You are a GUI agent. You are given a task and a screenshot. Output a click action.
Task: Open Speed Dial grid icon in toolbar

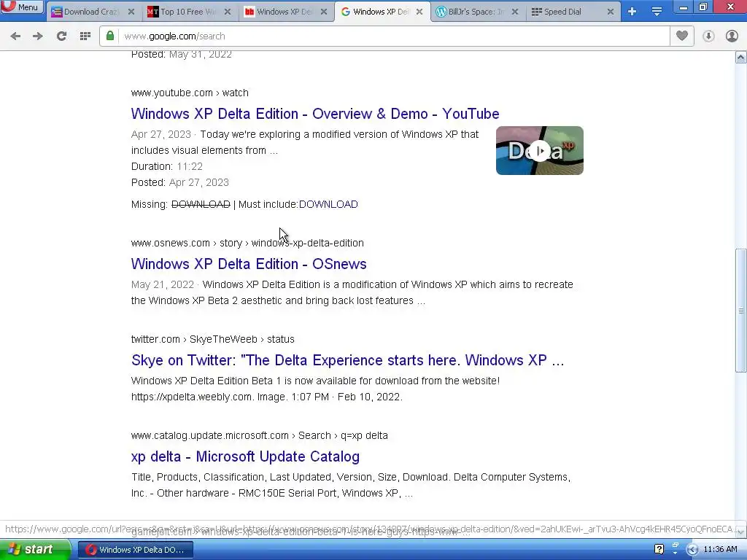[85, 36]
